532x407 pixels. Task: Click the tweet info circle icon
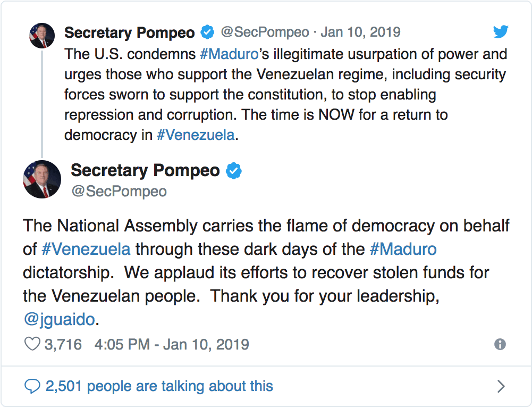[x=500, y=344]
